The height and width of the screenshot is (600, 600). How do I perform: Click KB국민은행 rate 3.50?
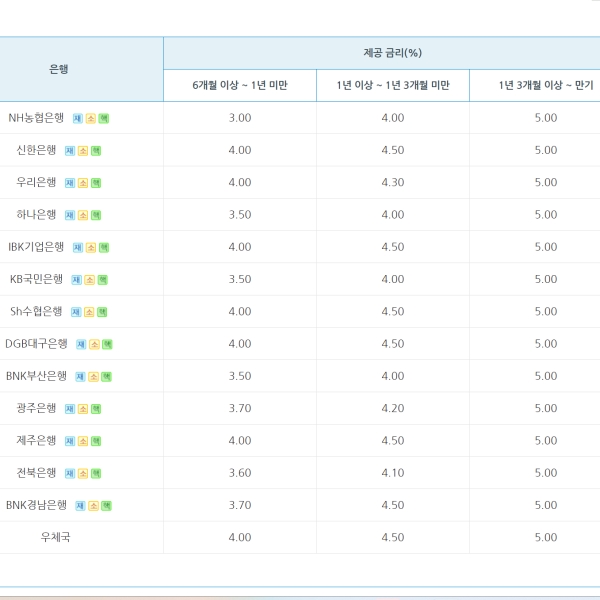(x=240, y=279)
